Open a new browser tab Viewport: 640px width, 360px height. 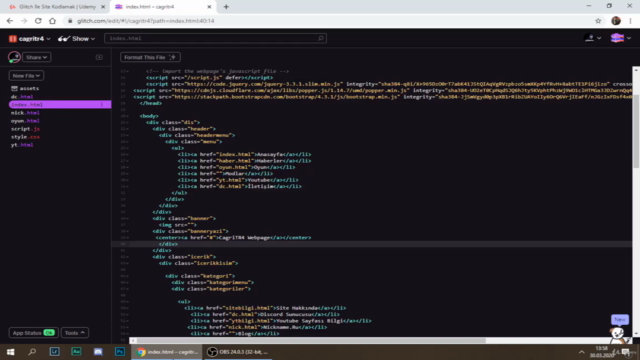226,7
